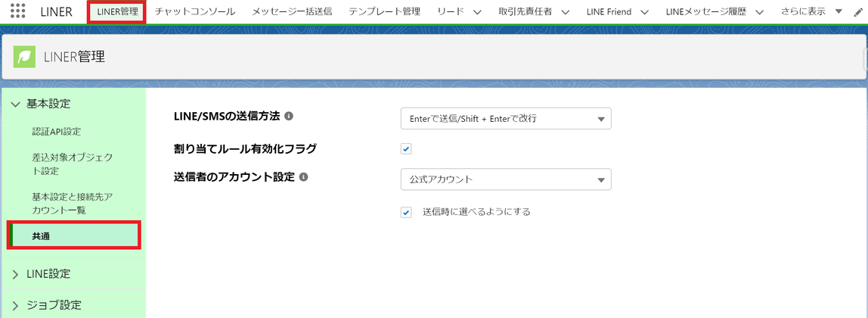Select 認証API設定 in sidebar
The height and width of the screenshot is (318, 868).
coord(57,131)
